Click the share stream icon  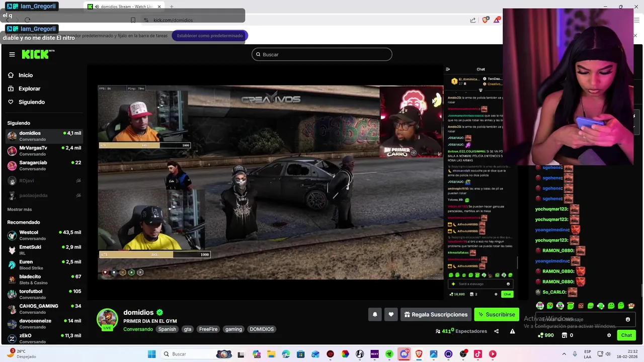tap(497, 331)
